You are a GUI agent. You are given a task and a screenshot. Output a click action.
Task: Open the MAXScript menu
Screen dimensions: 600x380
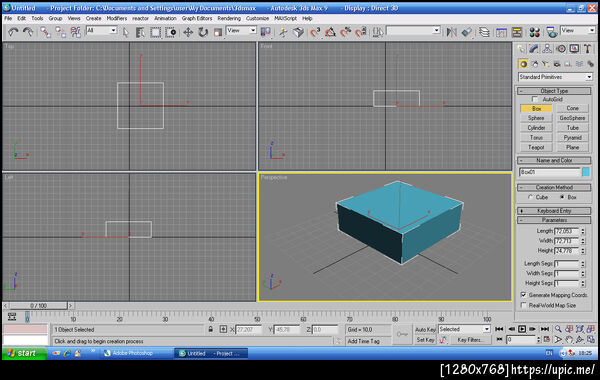[x=285, y=18]
